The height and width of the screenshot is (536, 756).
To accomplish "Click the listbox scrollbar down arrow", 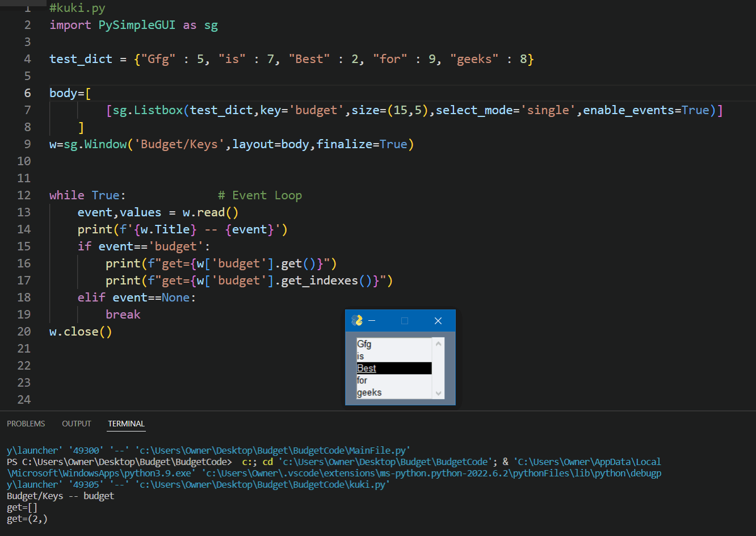I will tap(438, 393).
